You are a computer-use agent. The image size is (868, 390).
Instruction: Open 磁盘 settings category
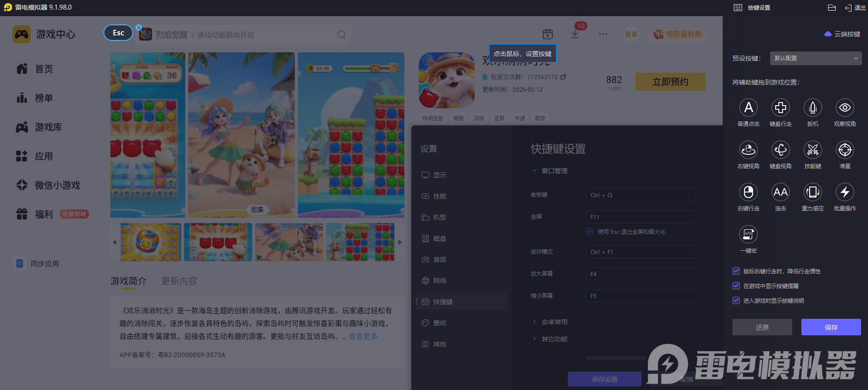click(434, 238)
